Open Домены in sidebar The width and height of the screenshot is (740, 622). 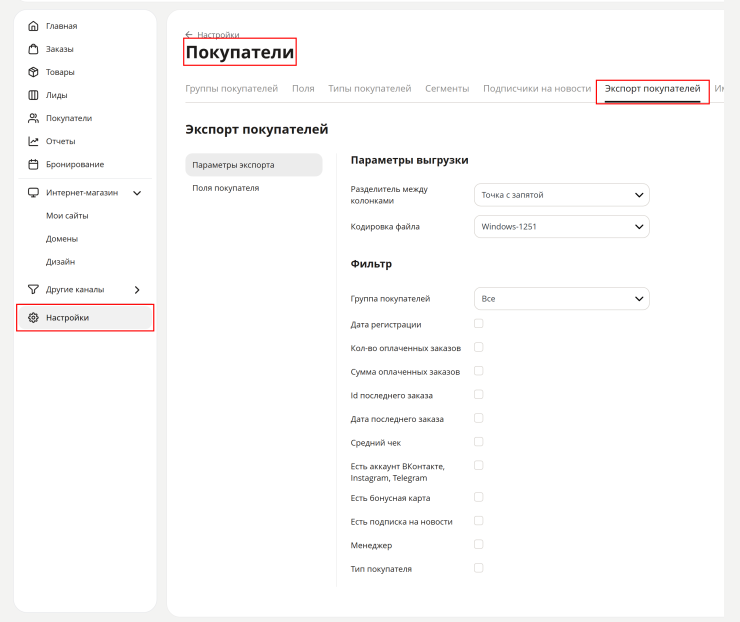(62, 239)
